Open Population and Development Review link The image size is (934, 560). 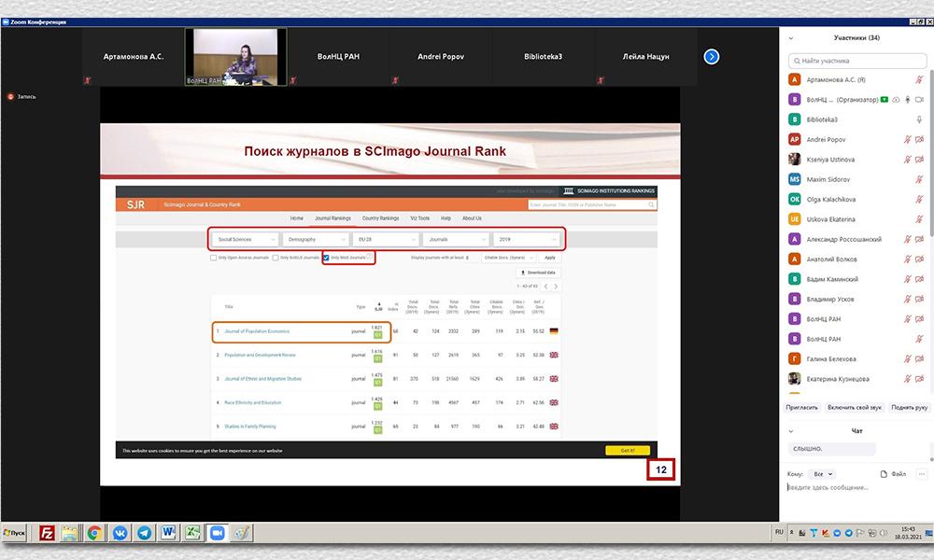[260, 356]
